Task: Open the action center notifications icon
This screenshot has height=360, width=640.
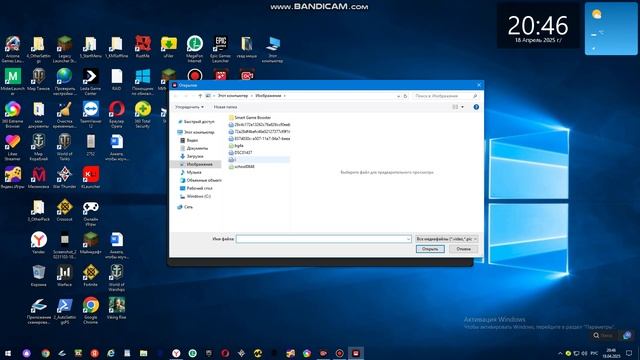Action: click(x=629, y=353)
